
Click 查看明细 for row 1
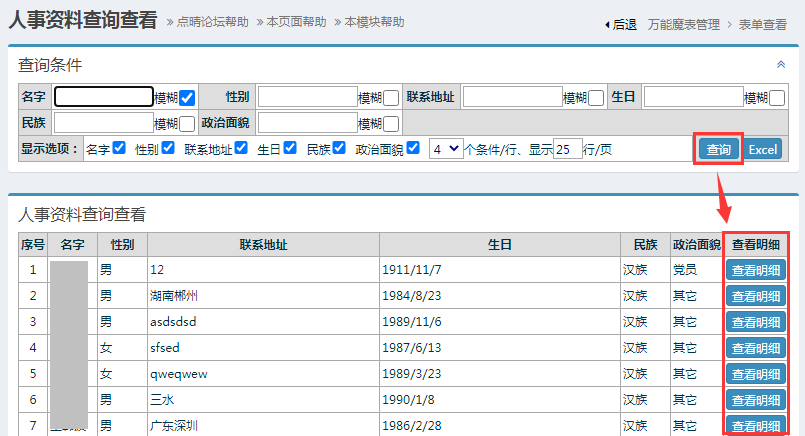[x=755, y=269]
